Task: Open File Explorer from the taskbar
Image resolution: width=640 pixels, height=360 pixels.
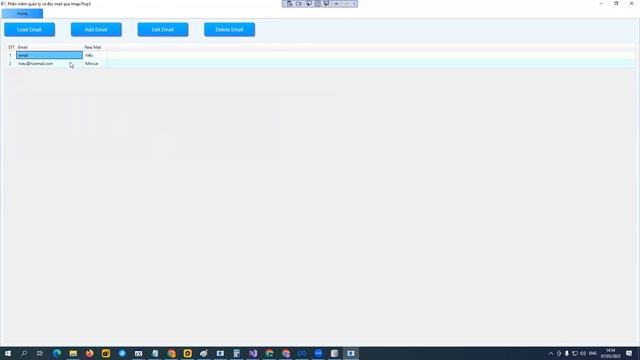Action: click(x=73, y=353)
